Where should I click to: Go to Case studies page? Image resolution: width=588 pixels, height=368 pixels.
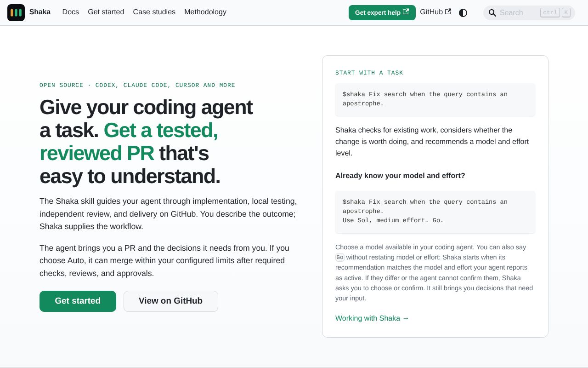point(154,12)
